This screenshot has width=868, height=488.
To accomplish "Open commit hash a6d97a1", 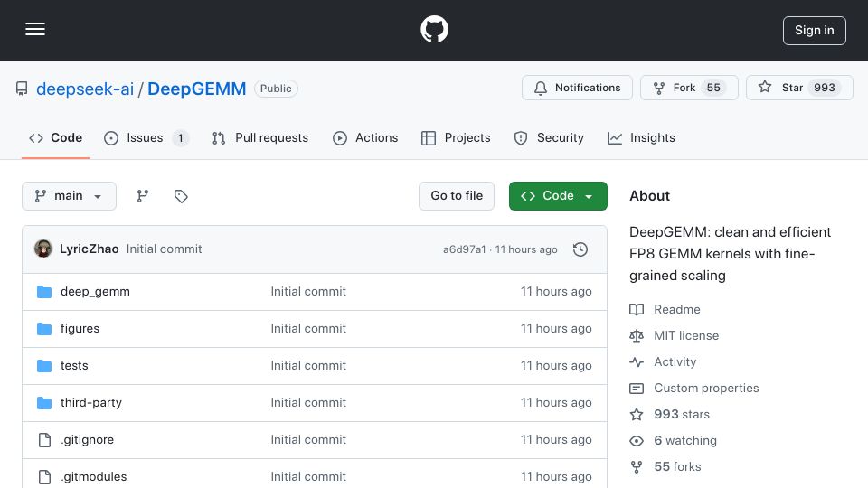I will coord(464,249).
